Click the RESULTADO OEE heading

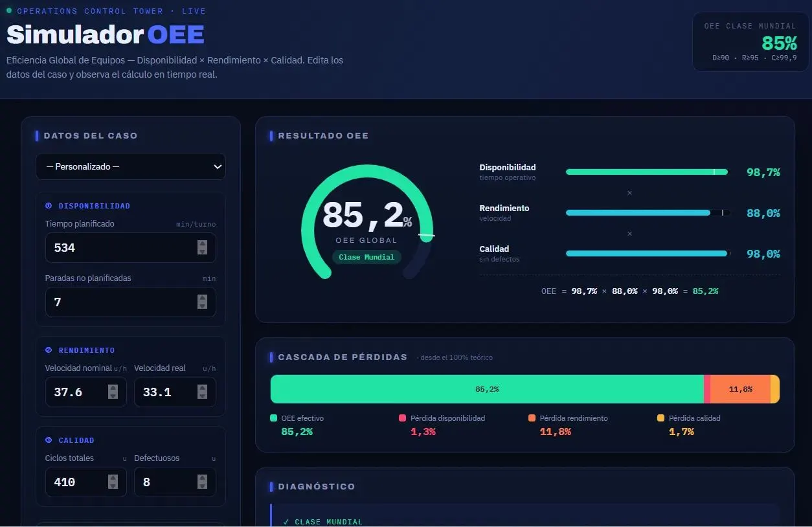coord(323,136)
